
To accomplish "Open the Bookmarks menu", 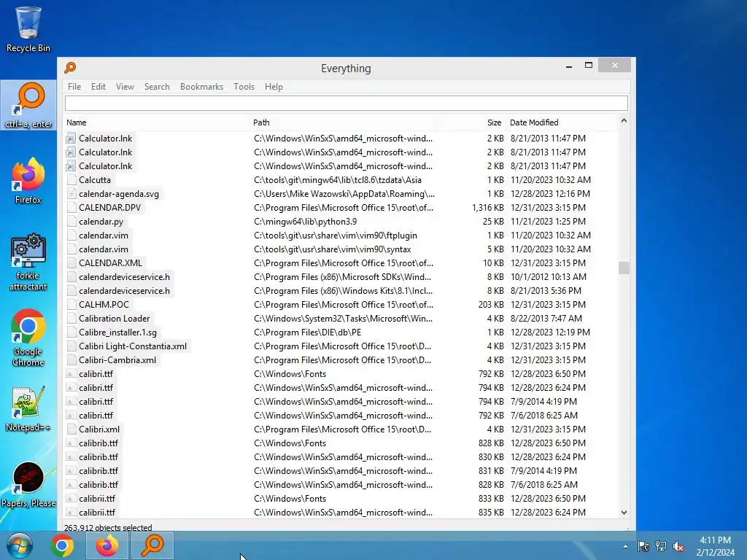I will click(x=201, y=87).
